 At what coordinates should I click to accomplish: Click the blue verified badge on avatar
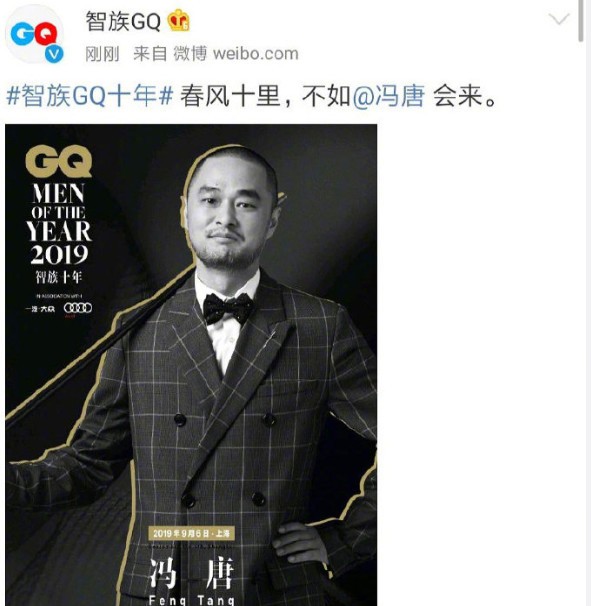(54, 53)
